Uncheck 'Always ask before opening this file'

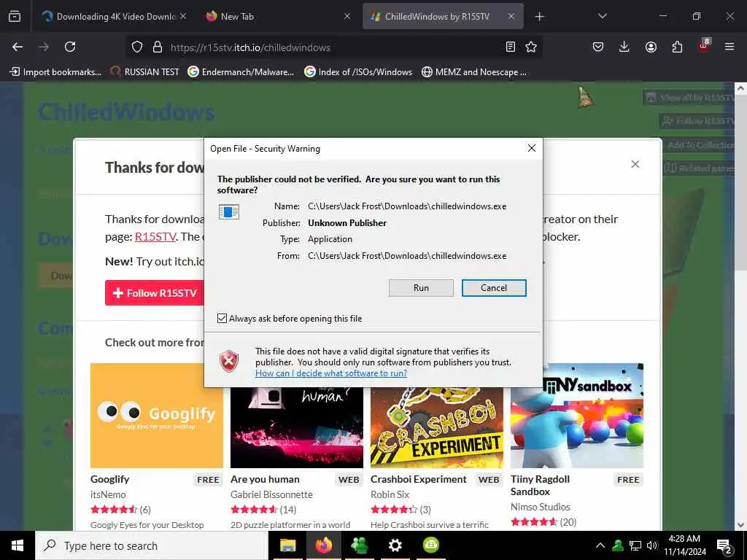pos(222,318)
